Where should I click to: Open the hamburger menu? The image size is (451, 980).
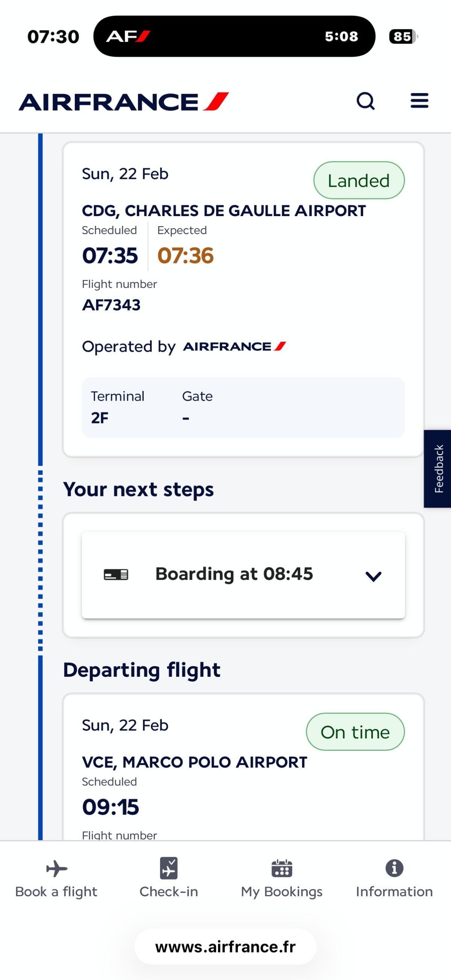pyautogui.click(x=419, y=101)
